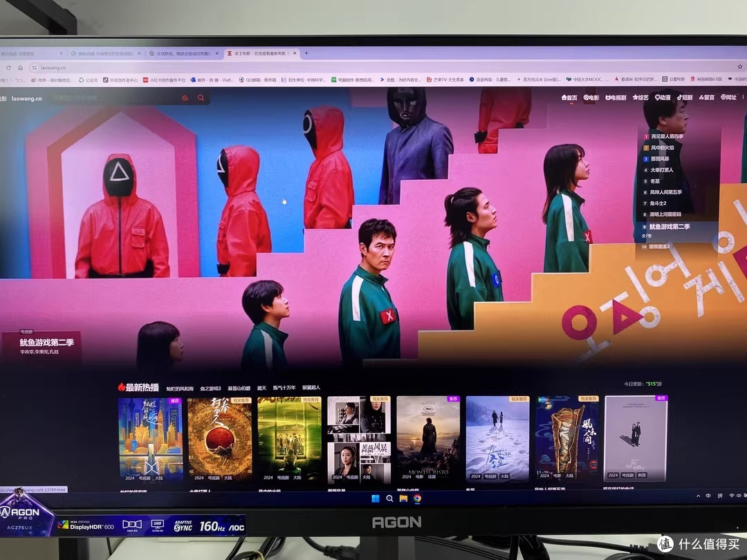
Task: Open the Windows Start menu
Action: tap(376, 498)
